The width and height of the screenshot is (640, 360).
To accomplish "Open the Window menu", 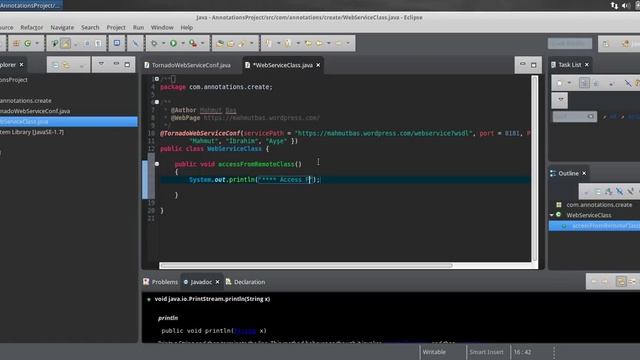I will pos(162,27).
